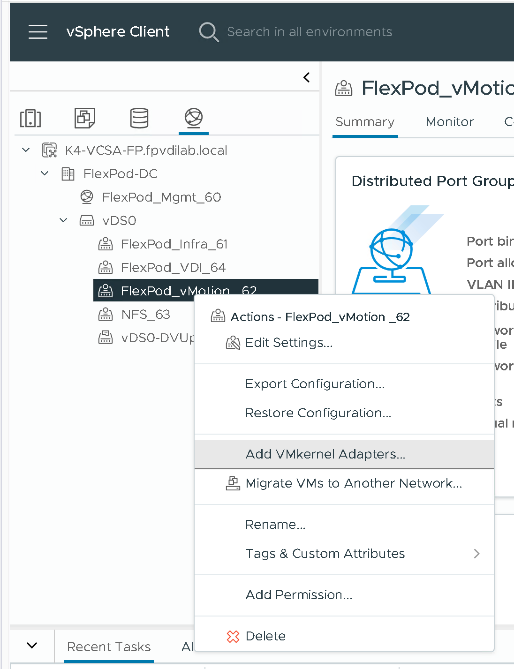Switch to Networking inventory view
Screen dimensions: 514x669
coord(194,118)
